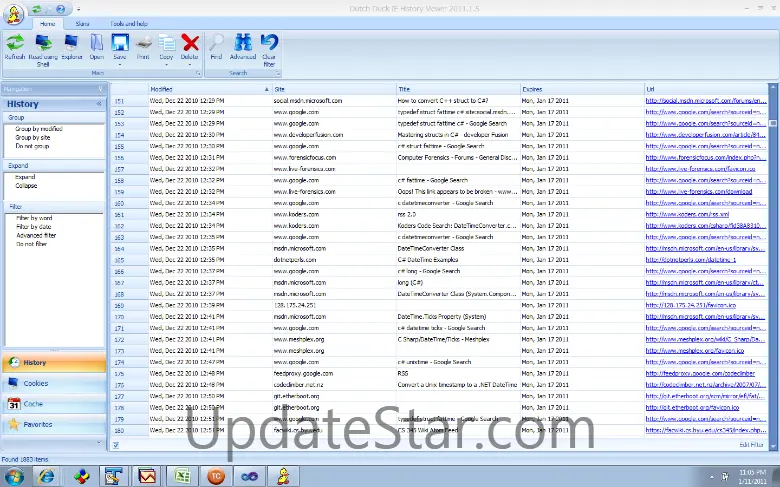Sort by the Site column header

(334, 89)
